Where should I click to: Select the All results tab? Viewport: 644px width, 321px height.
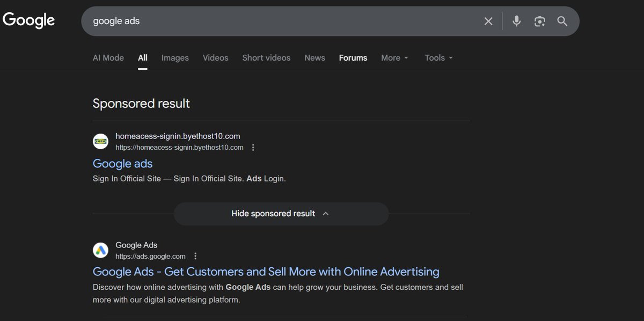click(x=142, y=57)
